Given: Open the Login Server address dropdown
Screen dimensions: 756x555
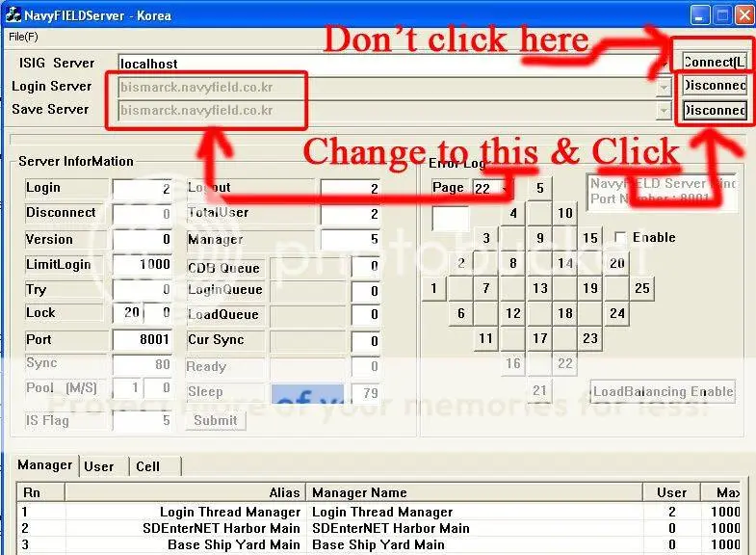Looking at the screenshot, I should coord(664,88).
